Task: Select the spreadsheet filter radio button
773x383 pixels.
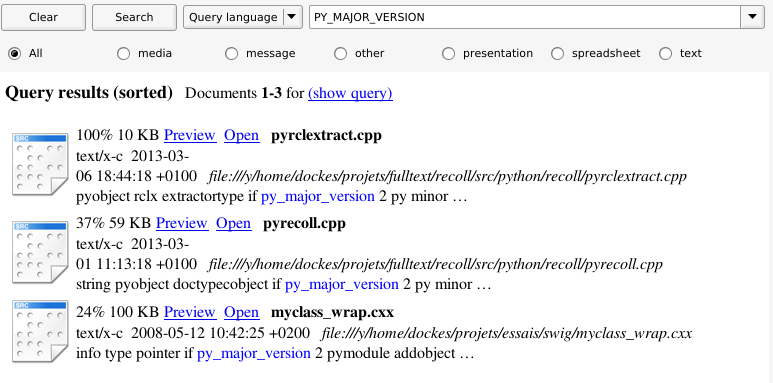Action: [x=557, y=53]
